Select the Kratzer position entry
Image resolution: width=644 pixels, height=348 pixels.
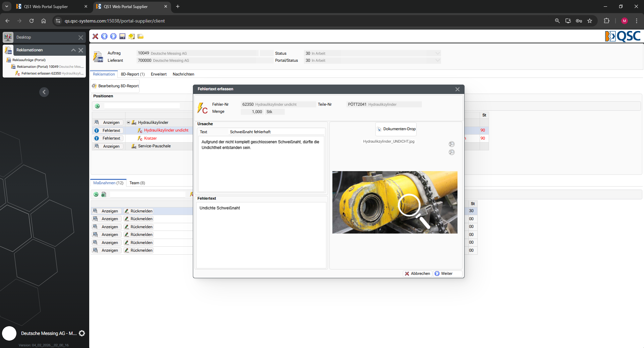[150, 138]
